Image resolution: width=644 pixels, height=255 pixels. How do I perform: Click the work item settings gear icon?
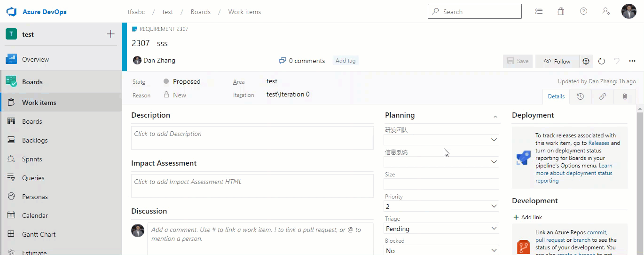[586, 61]
